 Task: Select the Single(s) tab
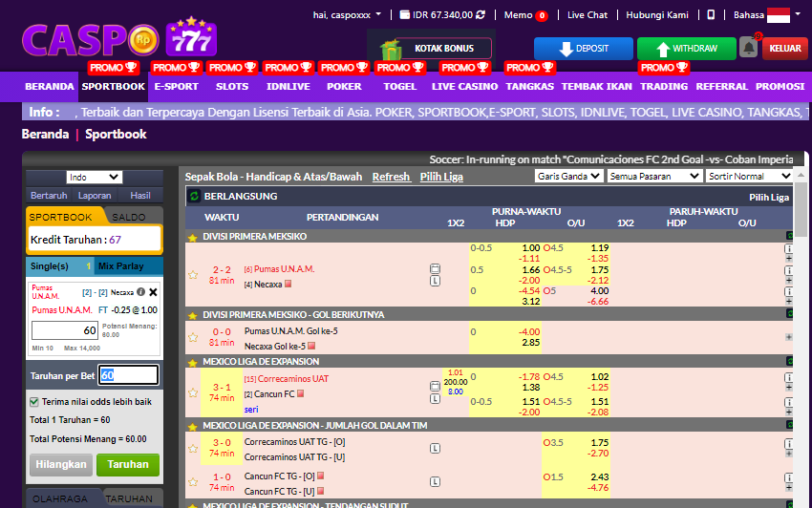point(59,266)
